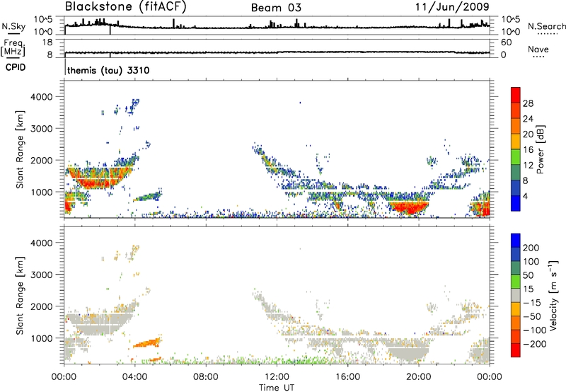The height and width of the screenshot is (392, 566).
Task: Click the "3000" tick of the velocity panel
Action: [x=41, y=275]
